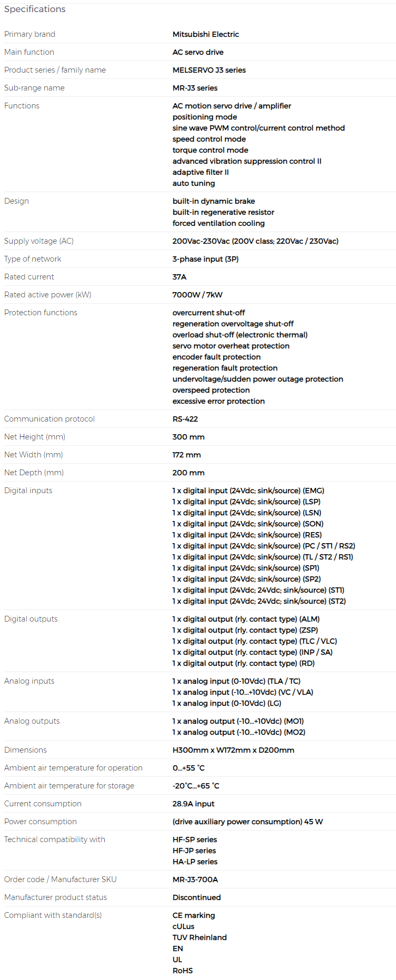Select the 7000W / 7kW power value
The height and width of the screenshot is (980, 396).
point(197,295)
